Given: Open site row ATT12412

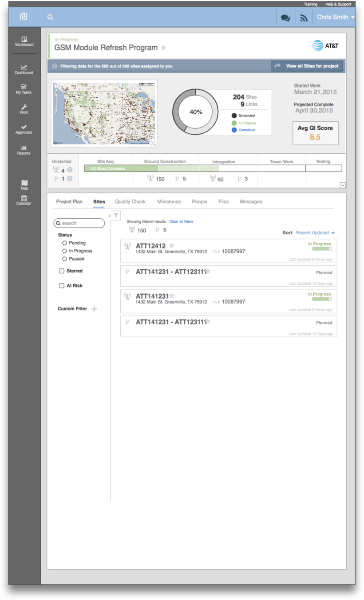Looking at the screenshot, I should tap(229, 251).
